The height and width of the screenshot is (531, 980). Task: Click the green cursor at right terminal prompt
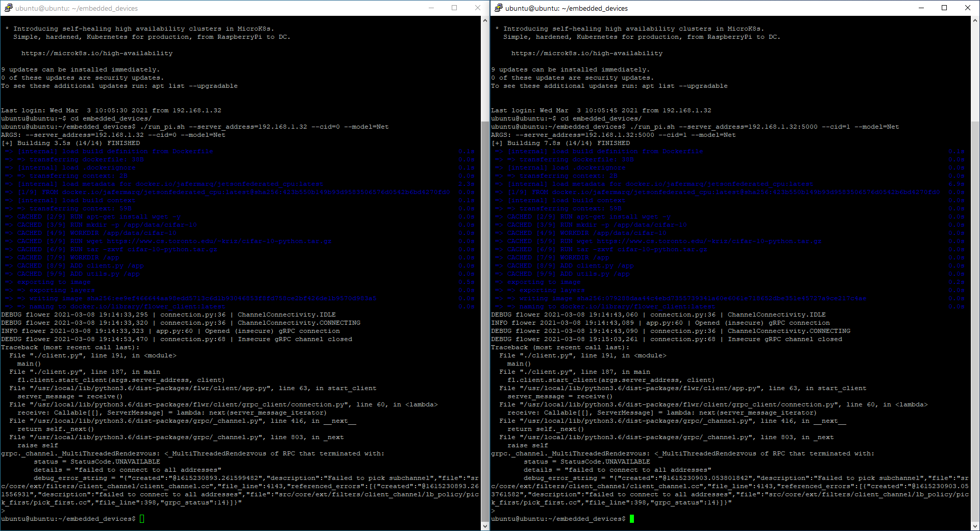632,519
